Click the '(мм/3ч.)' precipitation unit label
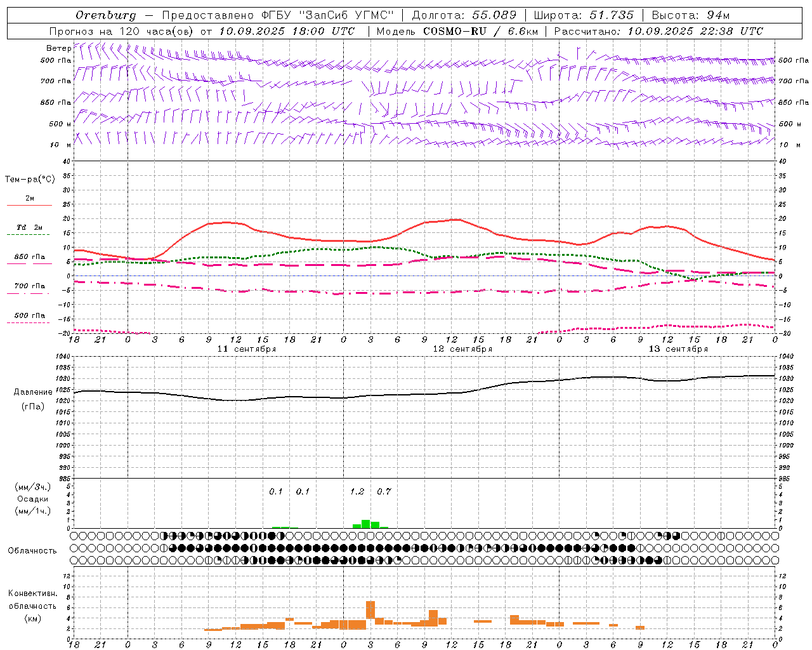The image size is (812, 650). click(x=33, y=487)
